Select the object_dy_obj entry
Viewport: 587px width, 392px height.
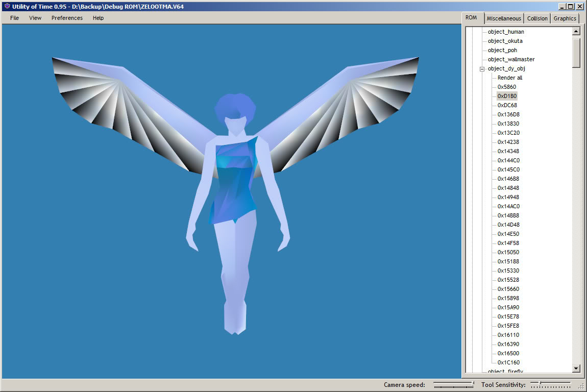tap(506, 68)
